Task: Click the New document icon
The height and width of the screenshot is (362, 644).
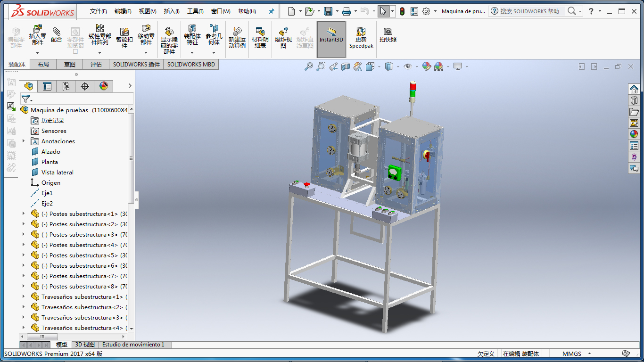Action: point(291,11)
